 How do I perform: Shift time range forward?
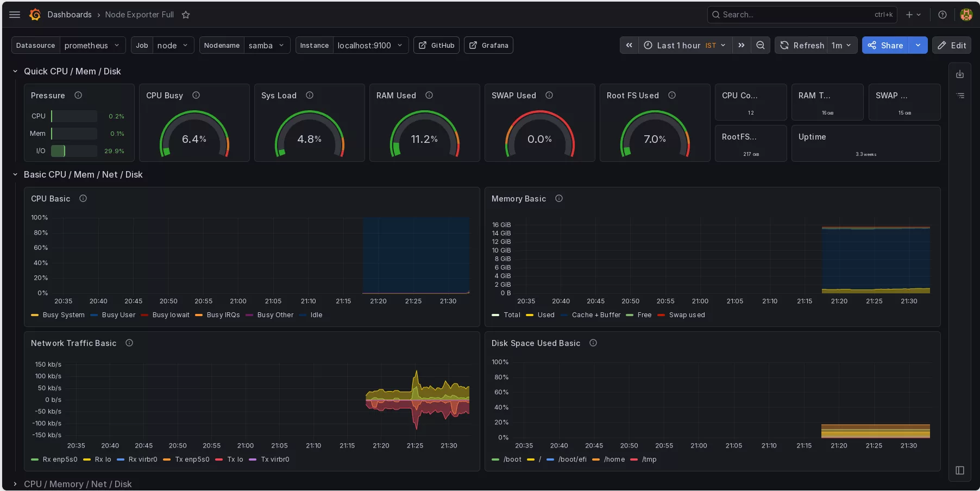coord(741,45)
